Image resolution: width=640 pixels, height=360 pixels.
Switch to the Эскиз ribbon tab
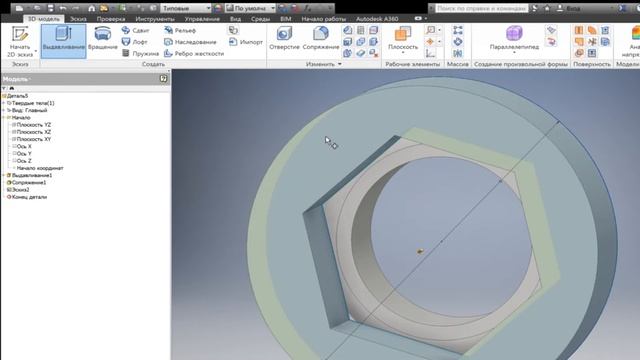pos(78,19)
